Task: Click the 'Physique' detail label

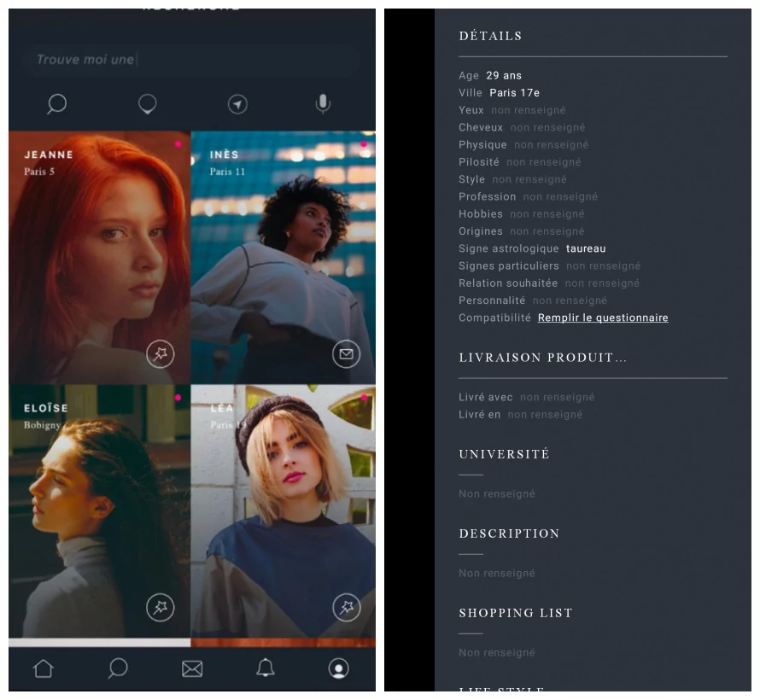Action: coord(482,145)
